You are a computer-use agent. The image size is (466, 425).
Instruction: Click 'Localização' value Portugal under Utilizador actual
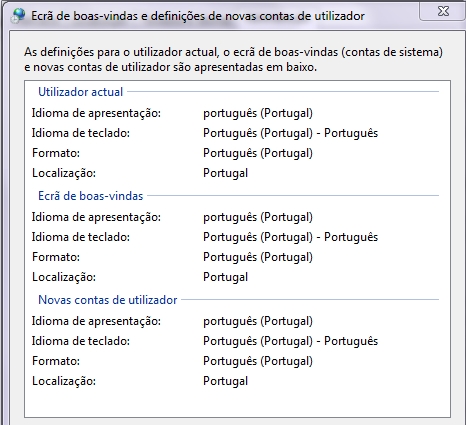[x=225, y=173]
